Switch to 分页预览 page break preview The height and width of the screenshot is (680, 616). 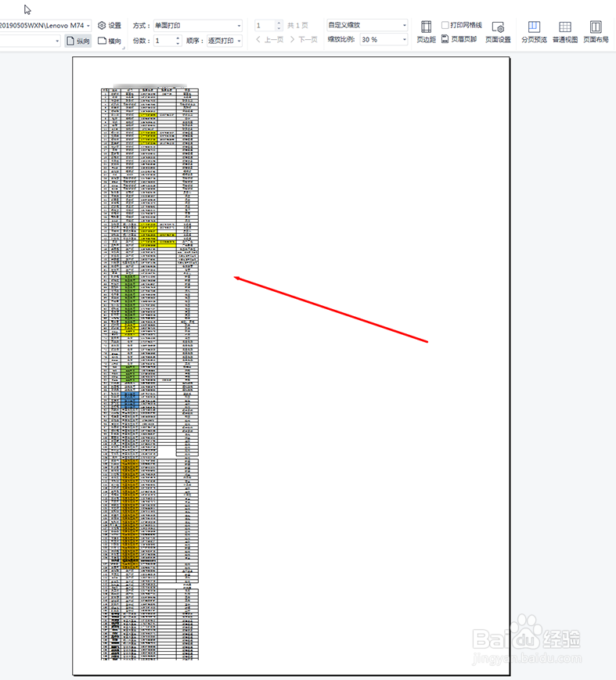coord(534,31)
